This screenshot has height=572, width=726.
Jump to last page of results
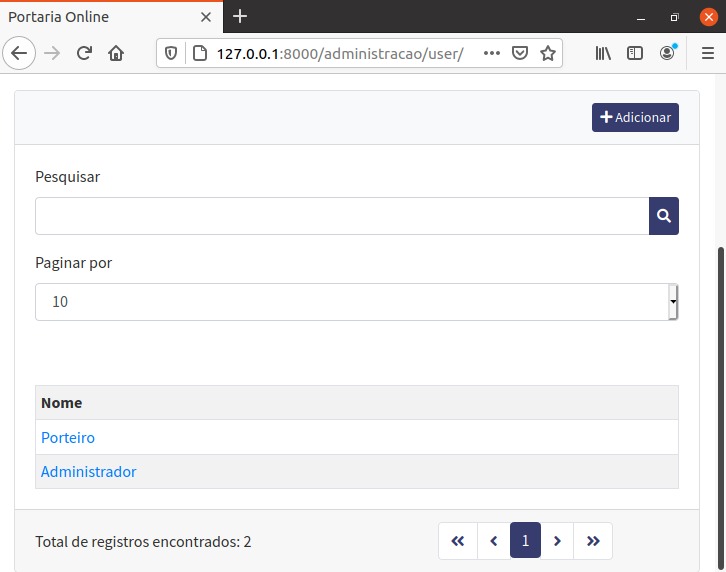click(593, 541)
